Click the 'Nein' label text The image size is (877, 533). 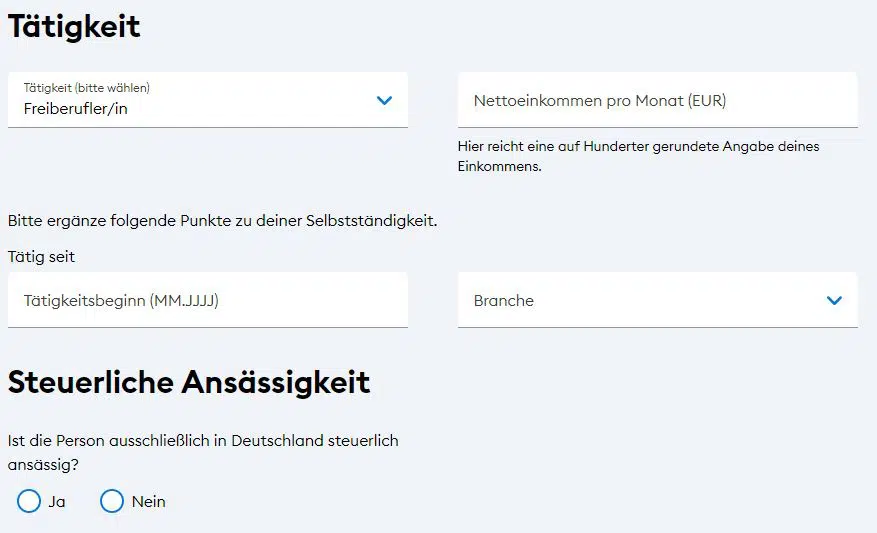coord(149,502)
